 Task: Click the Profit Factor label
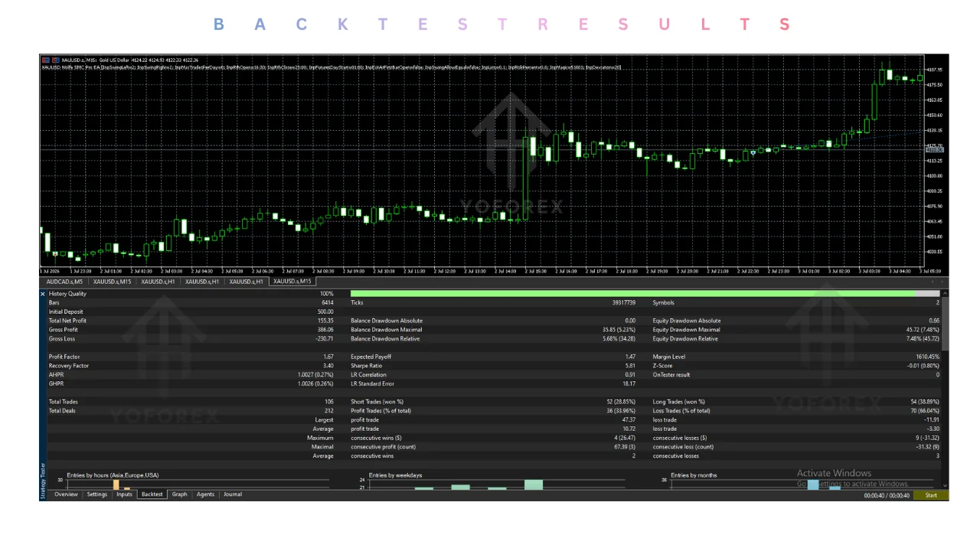(64, 357)
